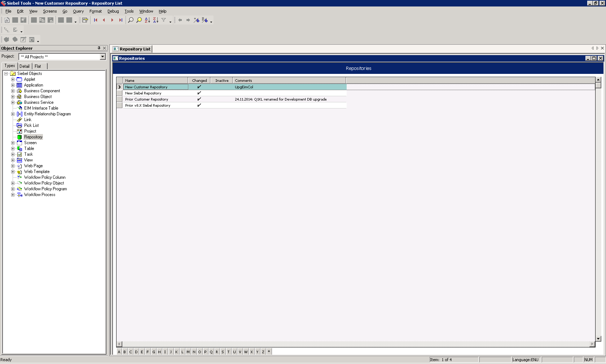Open the Screens menu
This screenshot has height=364, width=606.
[50, 11]
